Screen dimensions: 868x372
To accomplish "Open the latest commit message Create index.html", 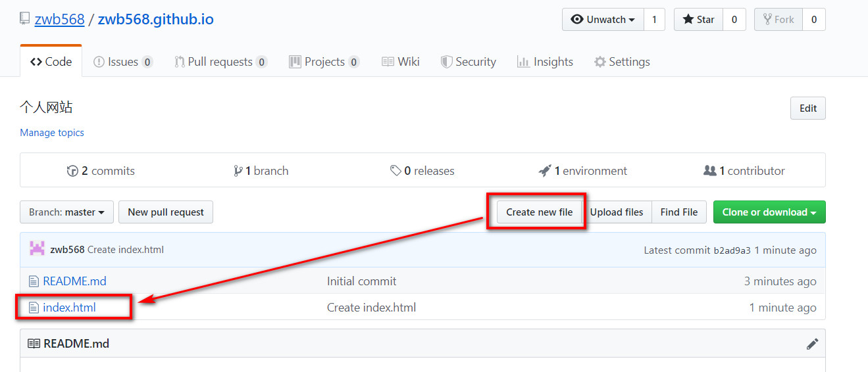I will pyautogui.click(x=126, y=250).
